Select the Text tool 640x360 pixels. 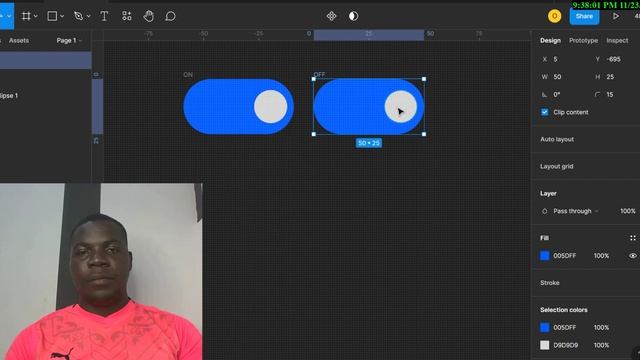(104, 16)
